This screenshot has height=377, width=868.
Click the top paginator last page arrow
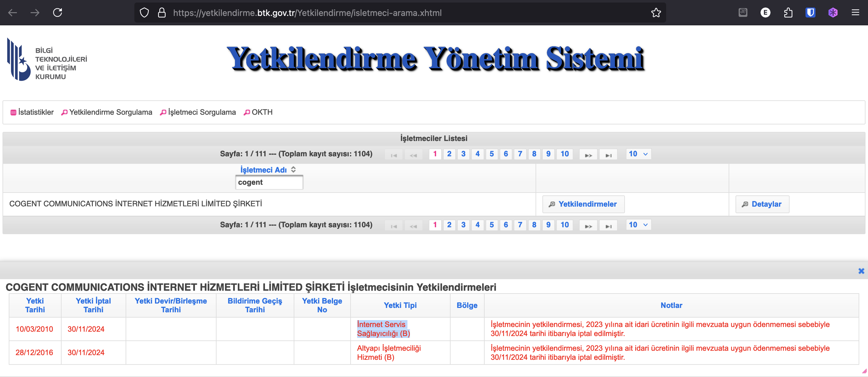608,154
